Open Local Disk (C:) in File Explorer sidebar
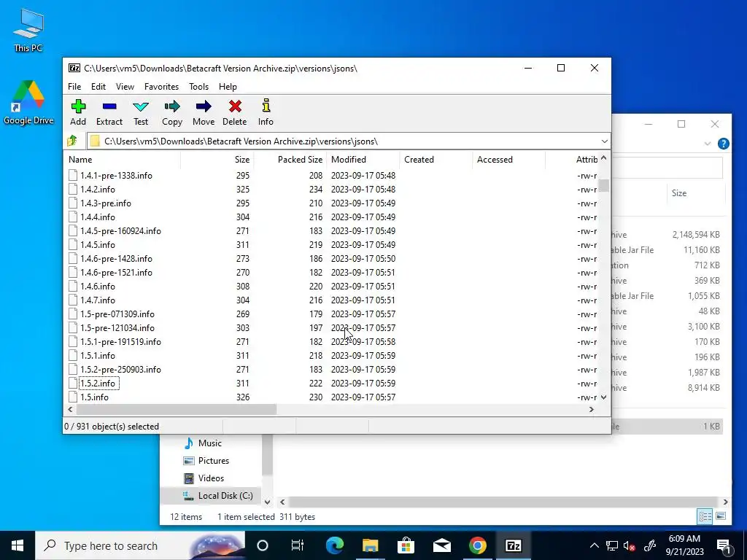Image resolution: width=747 pixels, height=560 pixels. (225, 496)
